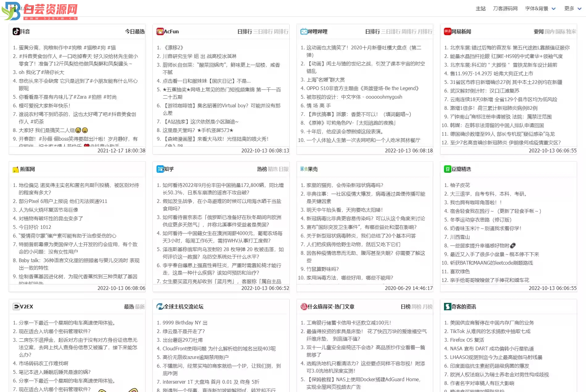Expand the 更多 dropdown chevron
Screen dimensions: 586x392
580,9
